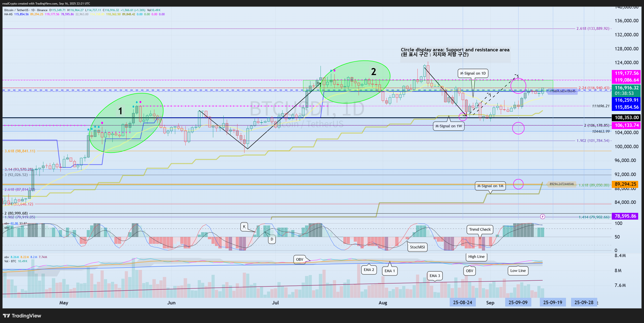Click the 89,294.25 orange price label
This screenshot has height=323, width=644.
[x=625, y=184]
